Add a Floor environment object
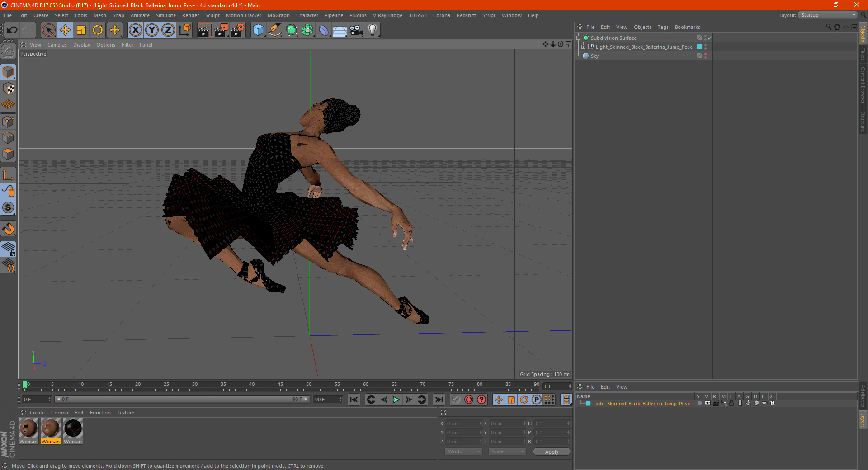 point(340,30)
